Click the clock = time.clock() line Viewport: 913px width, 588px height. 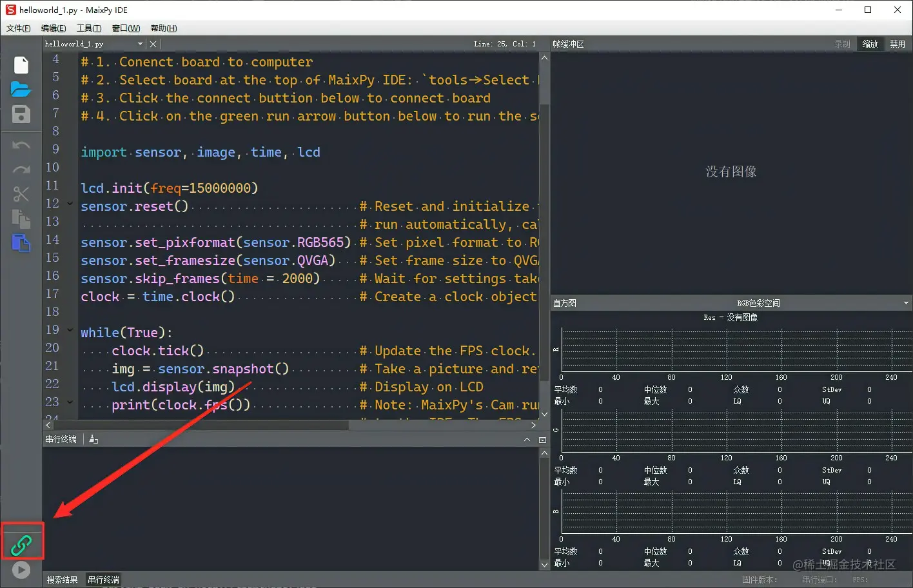click(x=158, y=297)
